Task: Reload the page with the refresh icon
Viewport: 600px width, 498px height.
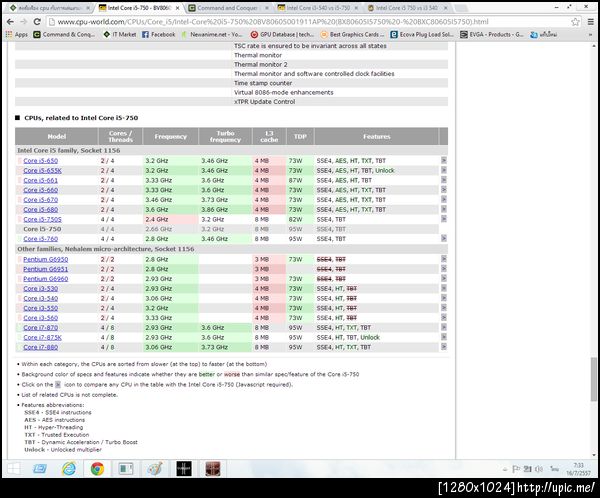Action: coord(37,22)
